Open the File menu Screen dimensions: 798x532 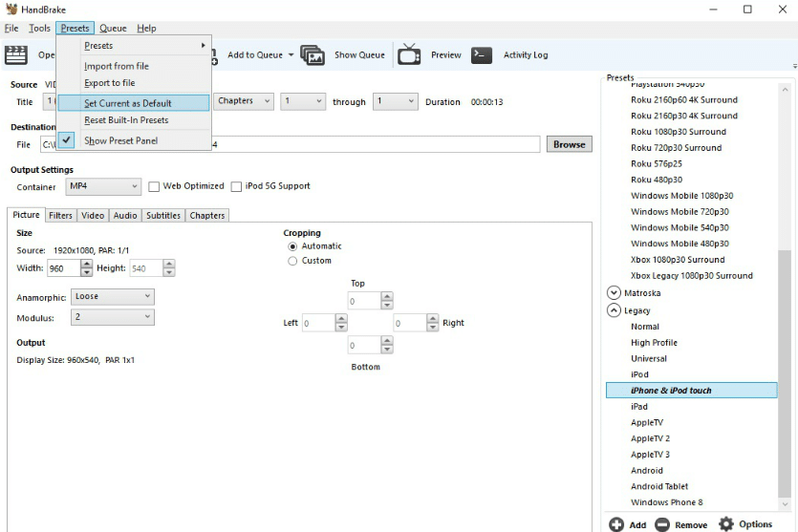point(11,28)
